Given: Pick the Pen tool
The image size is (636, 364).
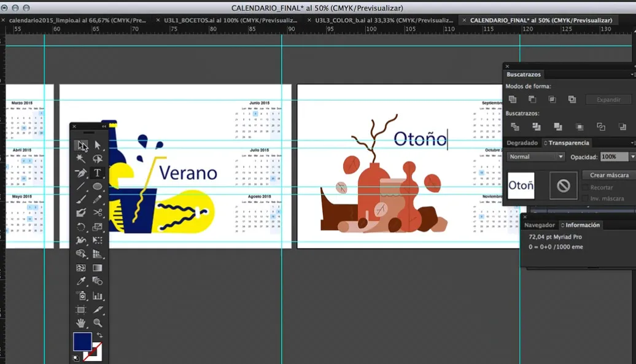Looking at the screenshot, I should coord(80,173).
